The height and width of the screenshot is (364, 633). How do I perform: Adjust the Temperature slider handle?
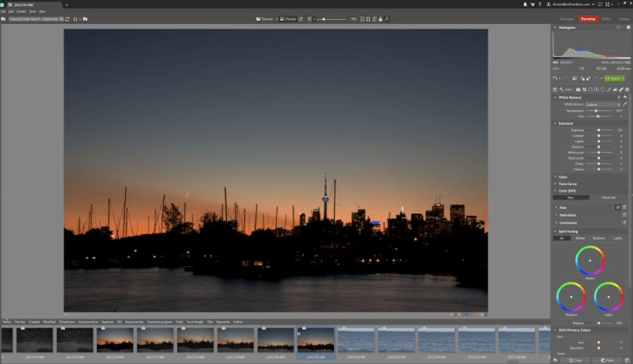[x=596, y=111]
